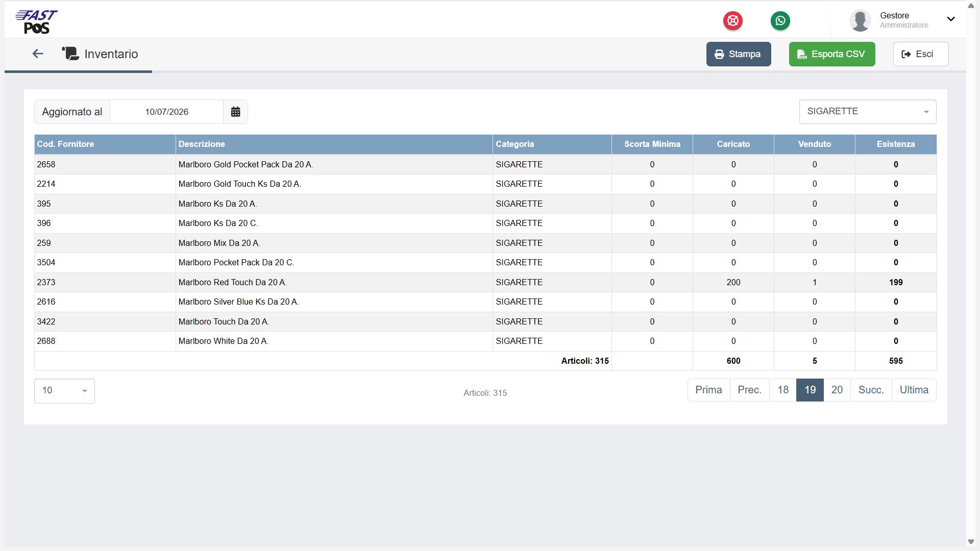Select row Marlboro Gold Touch Ks Da 20 A.
The height and width of the screenshot is (551, 980).
click(x=485, y=184)
